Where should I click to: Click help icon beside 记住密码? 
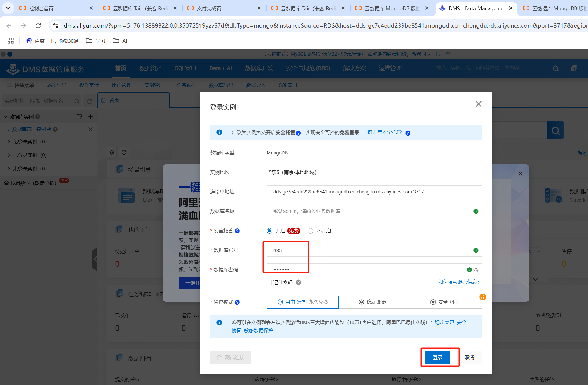click(298, 282)
